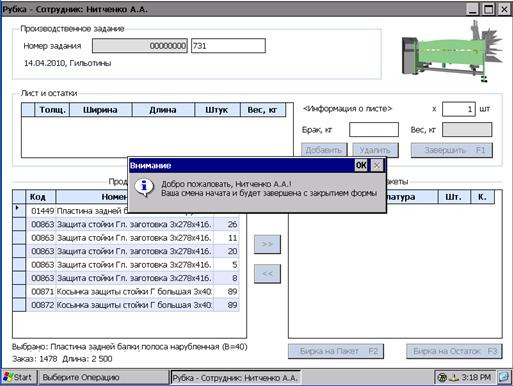Select the 00863 row with quantity 8
The image size is (513, 386).
click(133, 278)
